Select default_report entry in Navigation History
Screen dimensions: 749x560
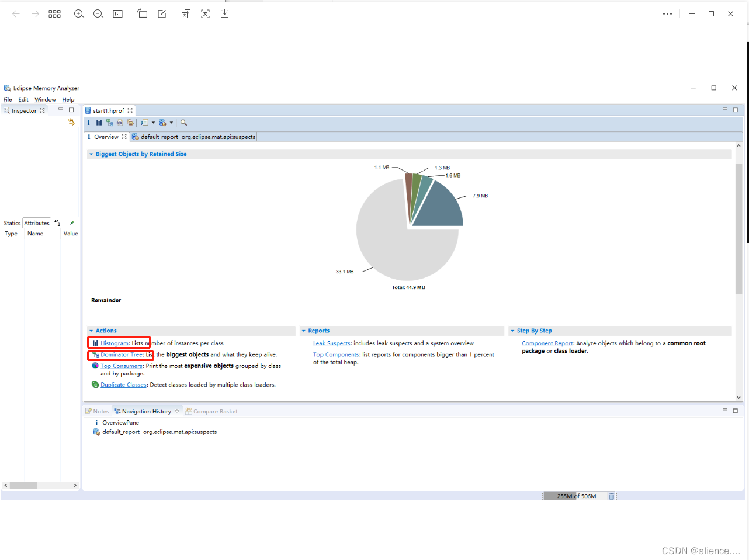[155, 432]
